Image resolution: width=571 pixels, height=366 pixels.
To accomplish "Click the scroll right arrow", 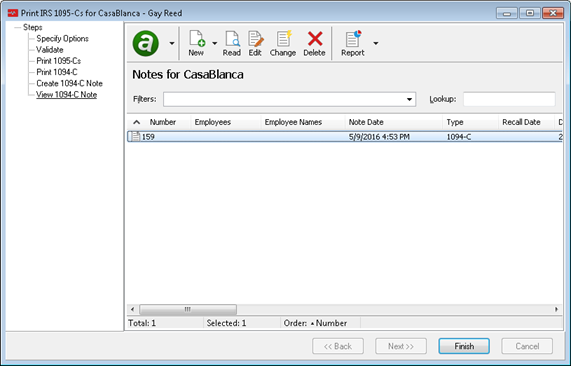I will coord(556,309).
